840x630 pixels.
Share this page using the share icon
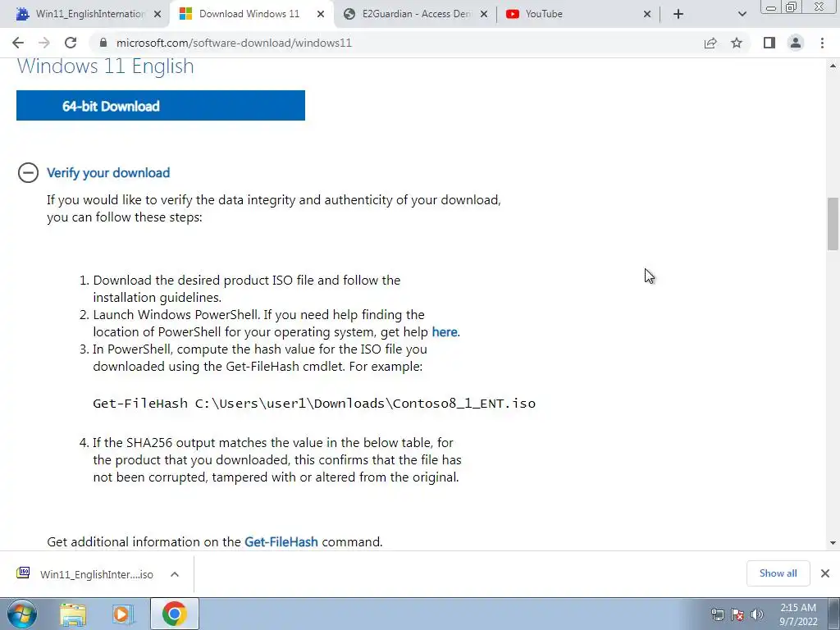click(710, 43)
